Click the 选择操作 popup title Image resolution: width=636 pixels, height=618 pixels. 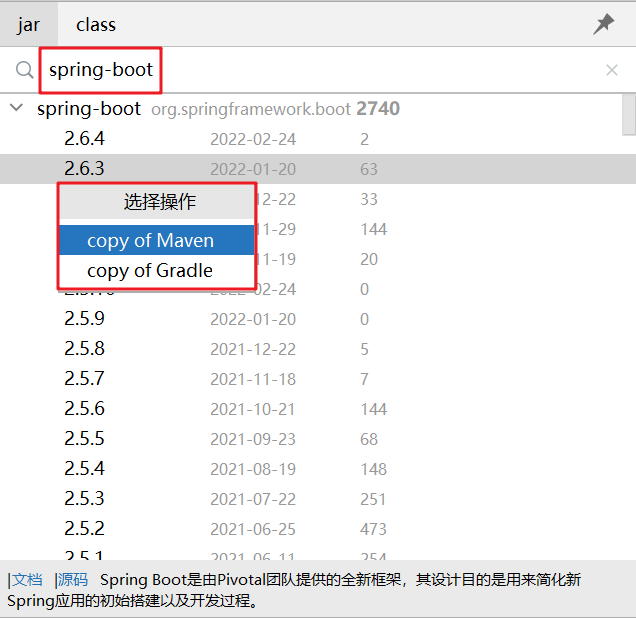tap(160, 202)
